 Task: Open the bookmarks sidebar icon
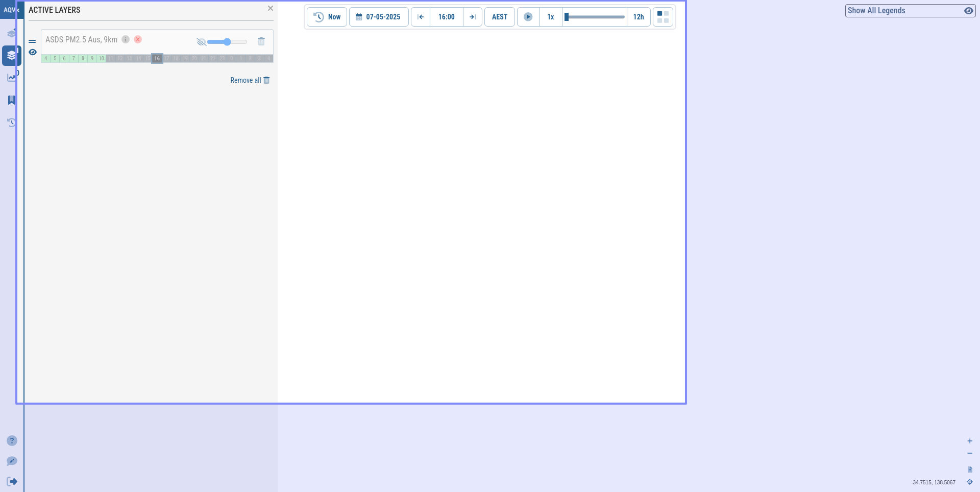click(x=11, y=100)
